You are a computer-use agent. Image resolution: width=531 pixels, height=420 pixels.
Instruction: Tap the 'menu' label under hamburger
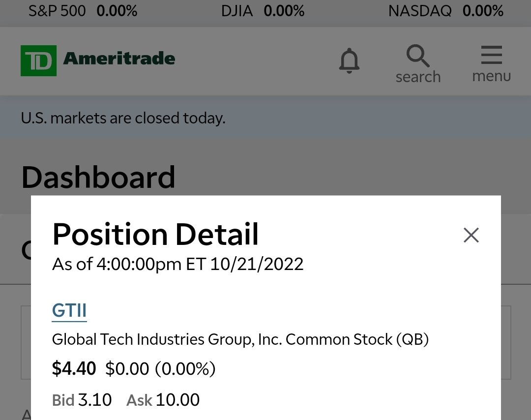pos(491,76)
